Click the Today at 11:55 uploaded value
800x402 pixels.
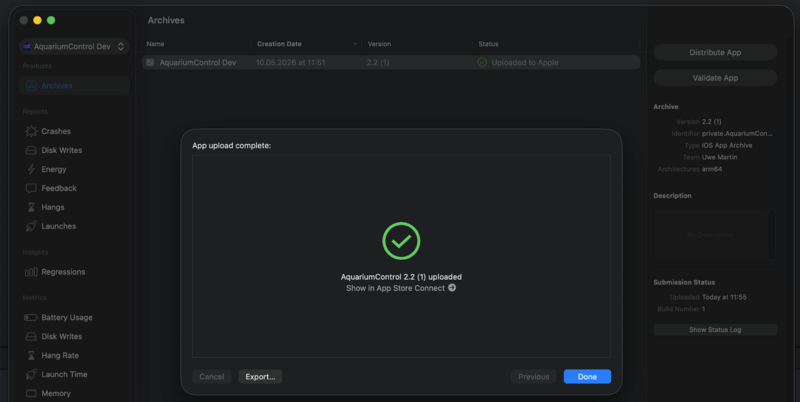[x=724, y=297]
